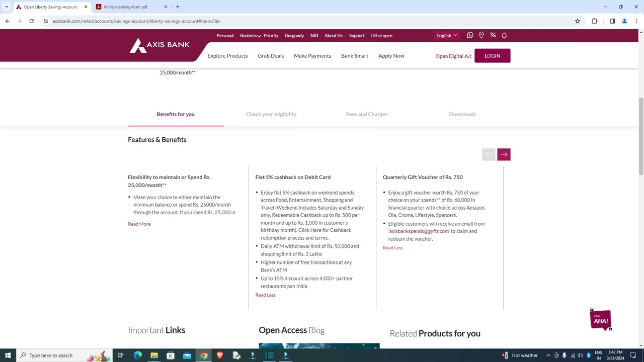This screenshot has height=362, width=644.
Task: Open the Axis AHA chatbot icon
Action: click(x=601, y=320)
